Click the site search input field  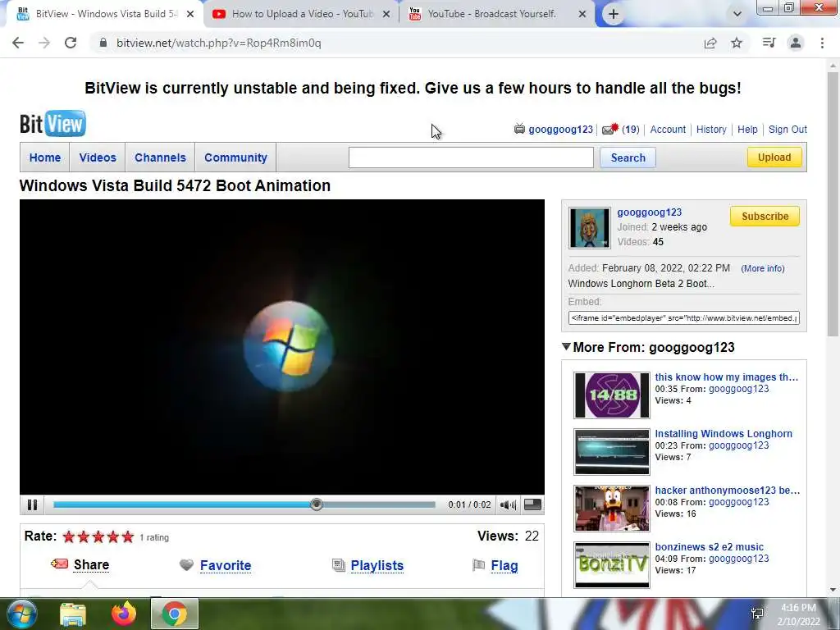[471, 157]
